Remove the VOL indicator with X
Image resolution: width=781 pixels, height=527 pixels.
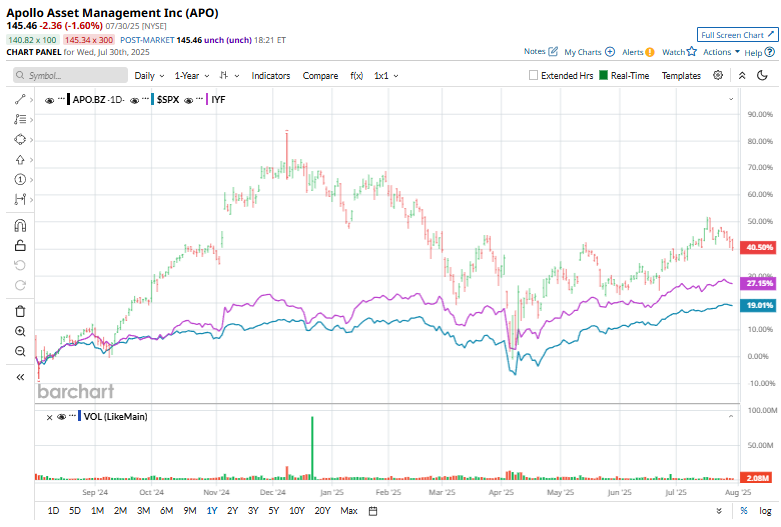click(x=49, y=417)
